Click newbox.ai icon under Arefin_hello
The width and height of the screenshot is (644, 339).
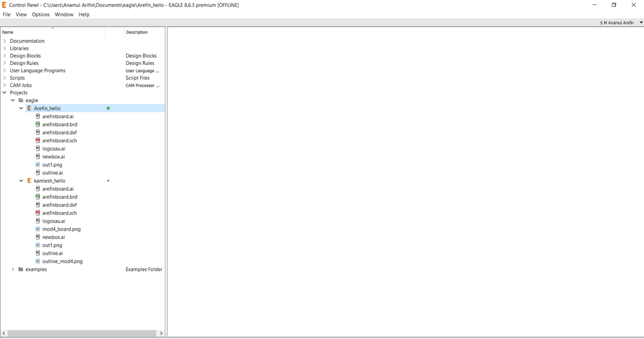[38, 157]
